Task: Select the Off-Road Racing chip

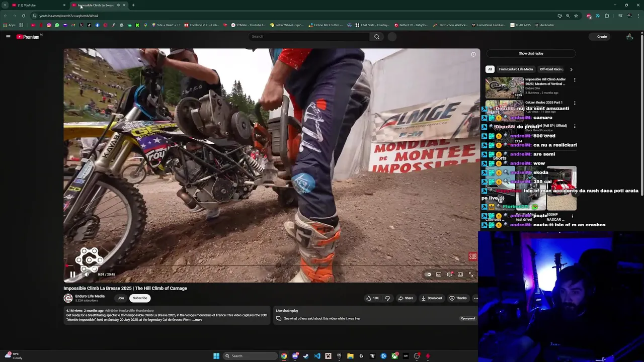Action: (x=551, y=69)
